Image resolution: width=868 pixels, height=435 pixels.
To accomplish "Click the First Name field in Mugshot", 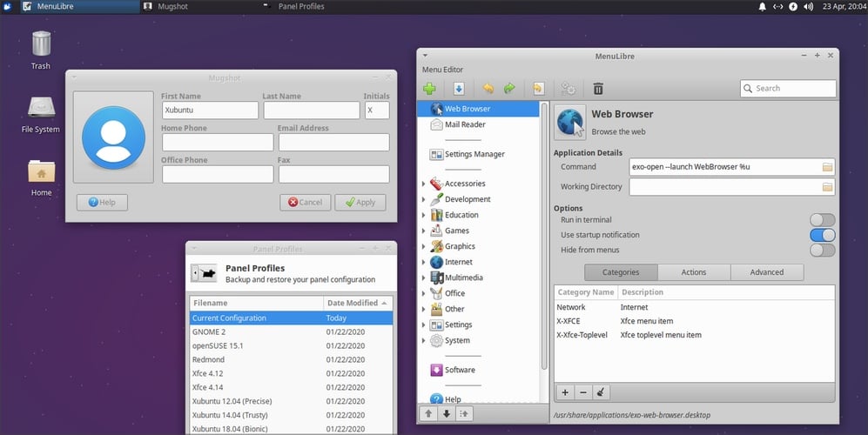I will click(x=210, y=110).
